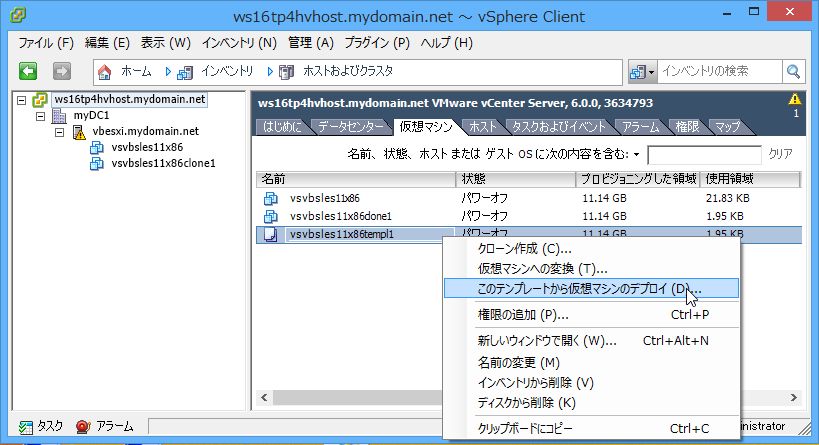Choose クリップボードにコピー context entry
This screenshot has height=445, width=819.
[x=591, y=429]
